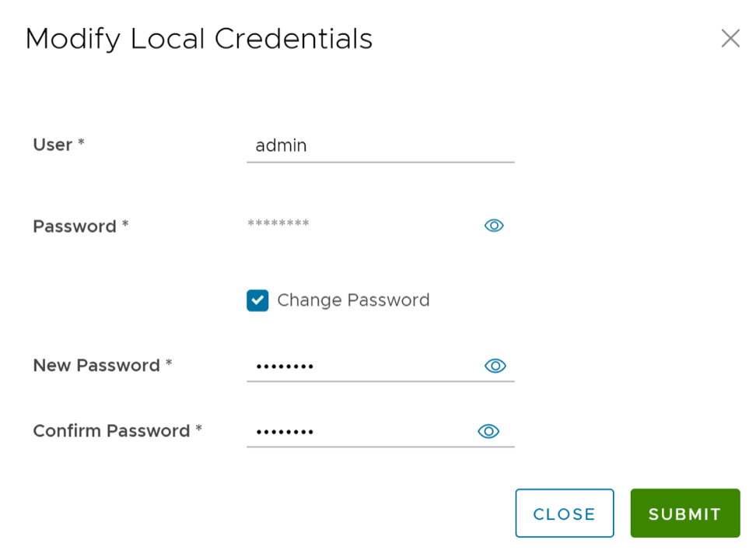756x554 pixels.
Task: Click the required asterisk beside Confirm Password
Action: (198, 430)
